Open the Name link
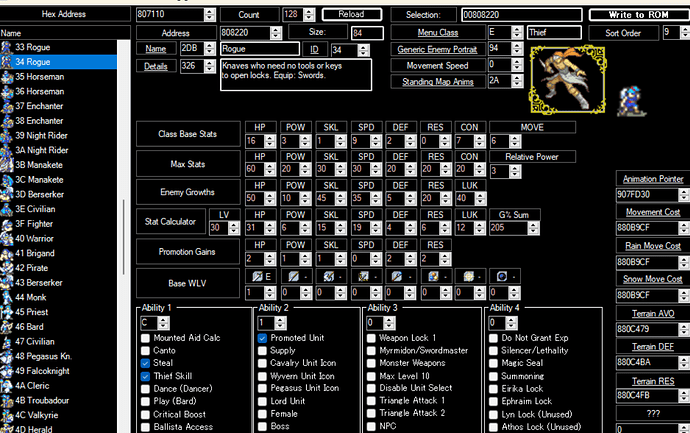The height and width of the screenshot is (433, 690). pos(156,49)
